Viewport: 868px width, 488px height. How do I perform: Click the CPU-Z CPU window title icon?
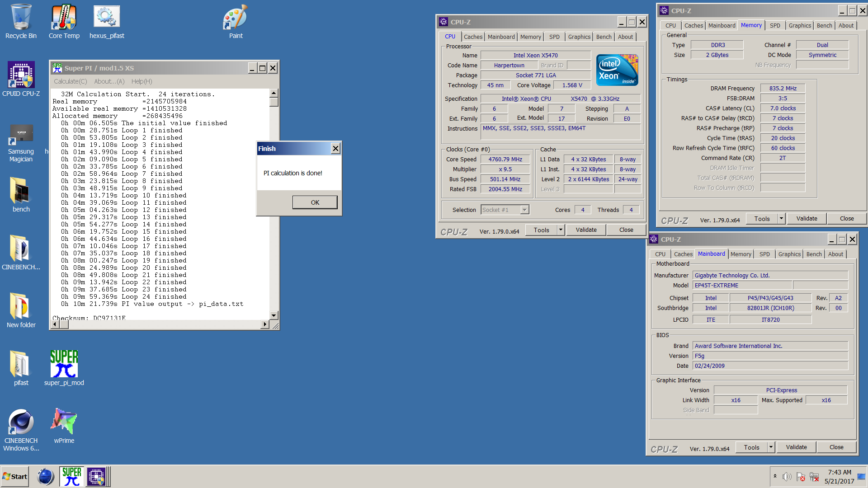coord(443,22)
